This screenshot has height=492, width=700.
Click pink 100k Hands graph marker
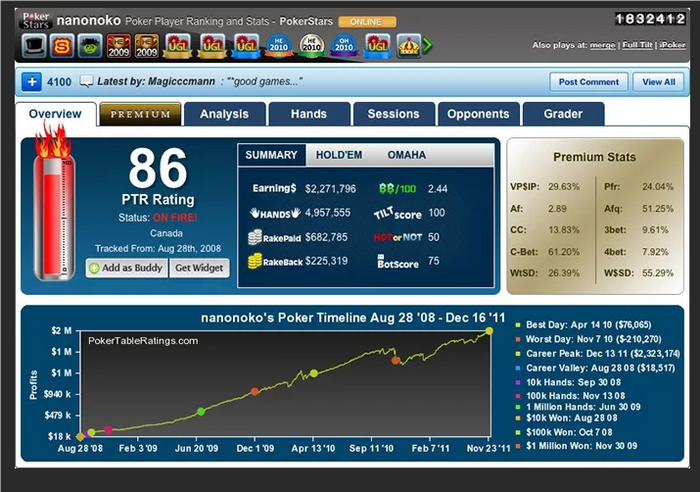click(108, 430)
